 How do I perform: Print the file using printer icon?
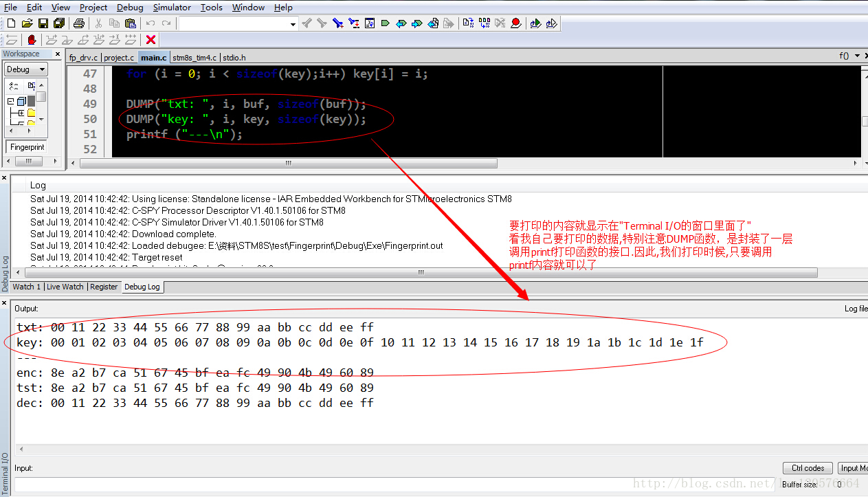(x=79, y=23)
